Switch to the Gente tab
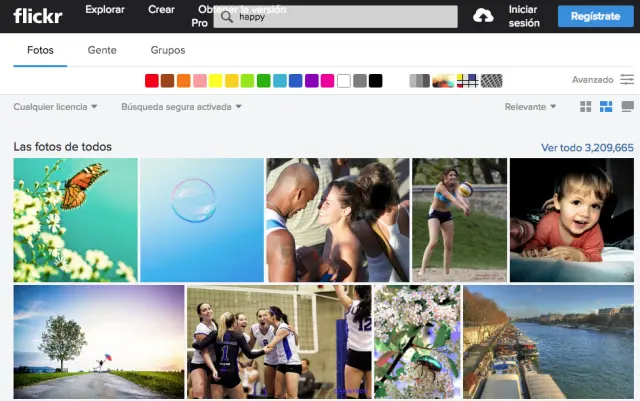The width and height of the screenshot is (640, 401). pyautogui.click(x=102, y=50)
